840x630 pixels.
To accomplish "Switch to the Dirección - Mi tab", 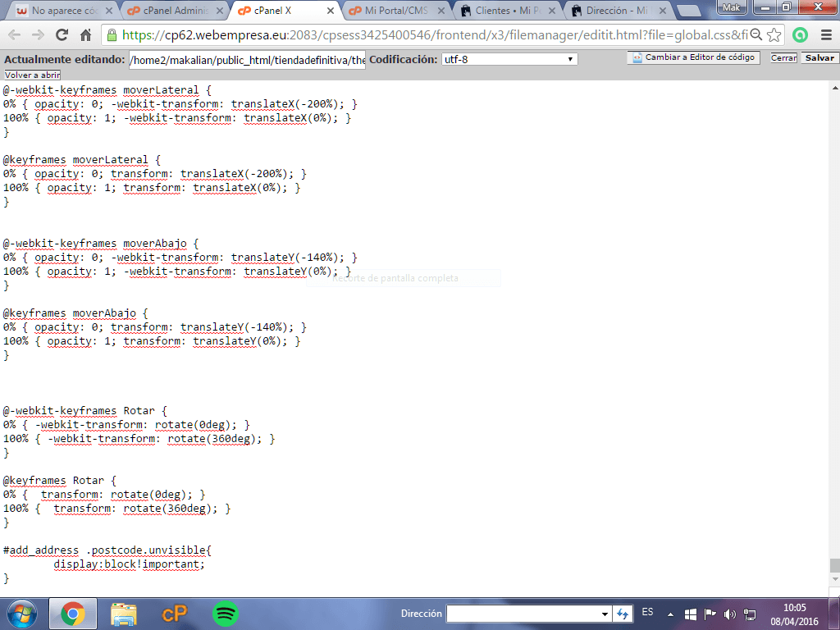I will (x=619, y=10).
